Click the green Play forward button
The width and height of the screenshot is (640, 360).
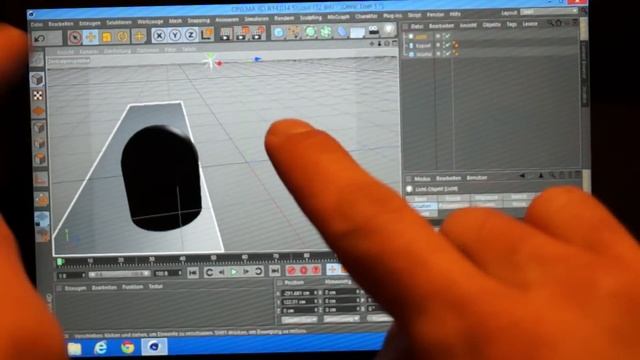click(234, 271)
